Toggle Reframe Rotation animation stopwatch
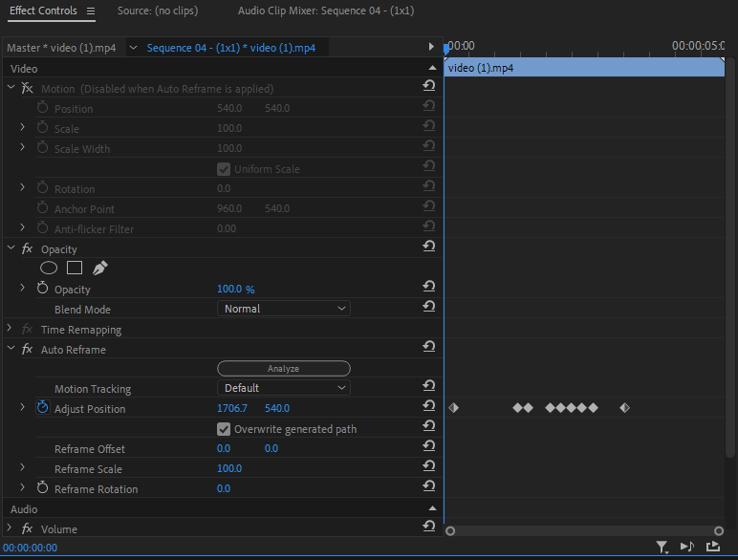The width and height of the screenshot is (738, 560). (42, 487)
